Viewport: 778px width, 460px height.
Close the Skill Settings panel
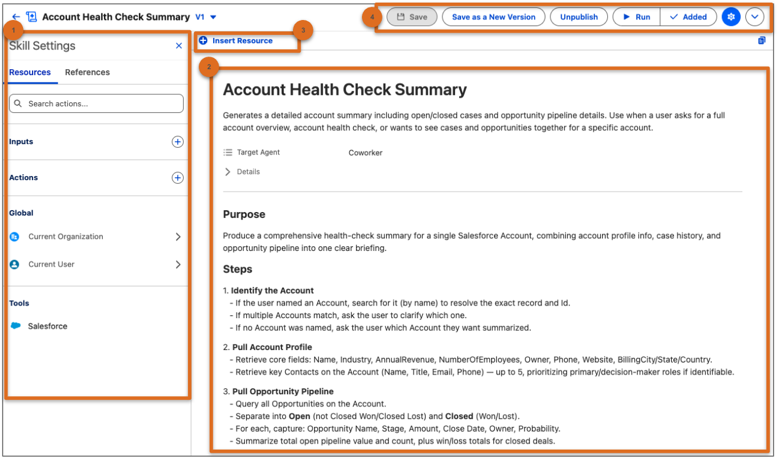tap(179, 46)
